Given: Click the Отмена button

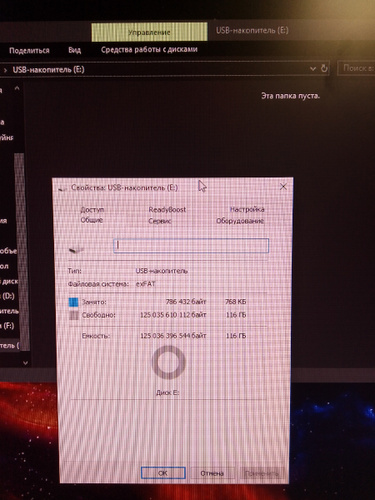Looking at the screenshot, I should point(212,473).
